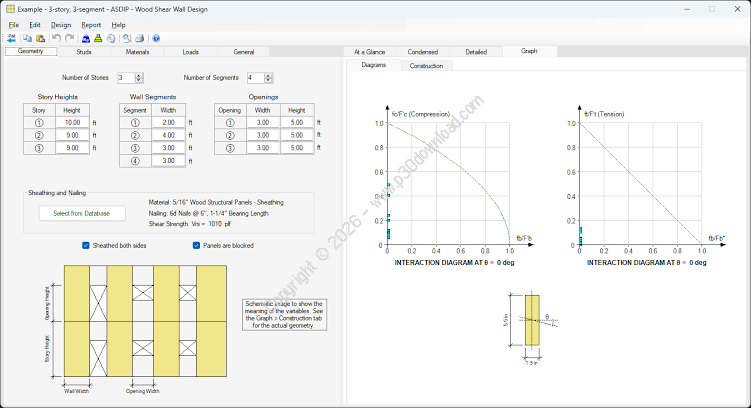Viewport: 751px width, 408px height.
Task: Select the Diagrams sub-tab
Action: pos(374,65)
